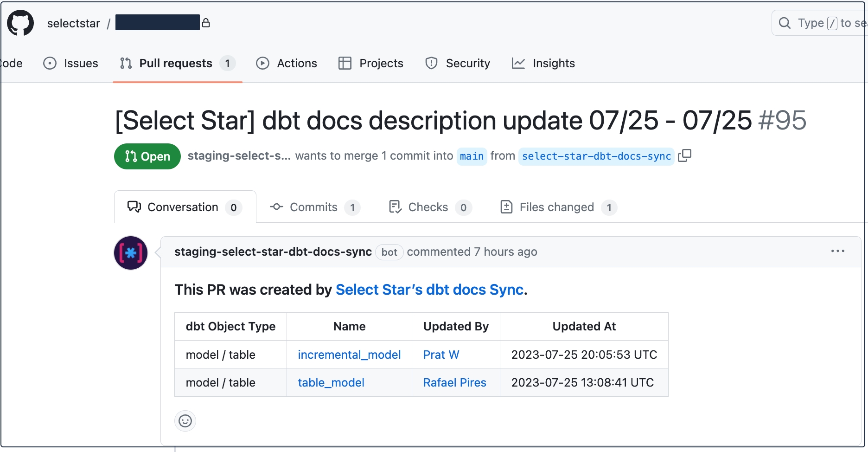
Task: Go to the Projects tab
Action: tap(371, 63)
